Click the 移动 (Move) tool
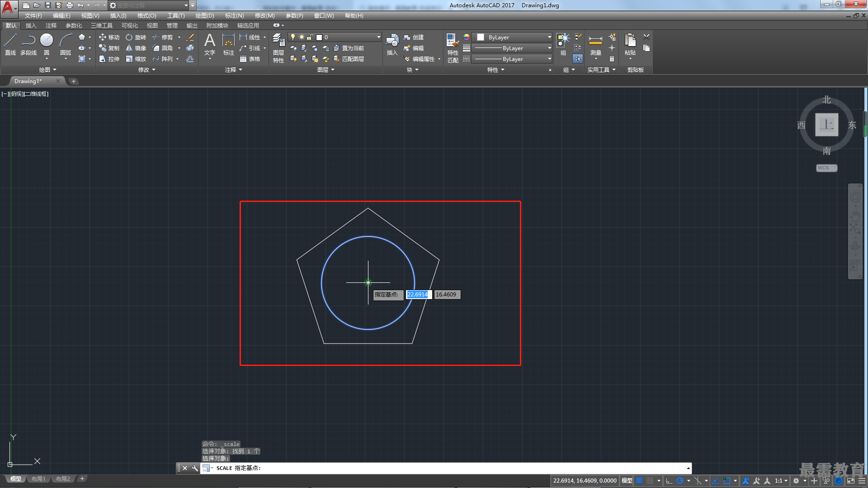The height and width of the screenshot is (488, 868). (x=109, y=37)
